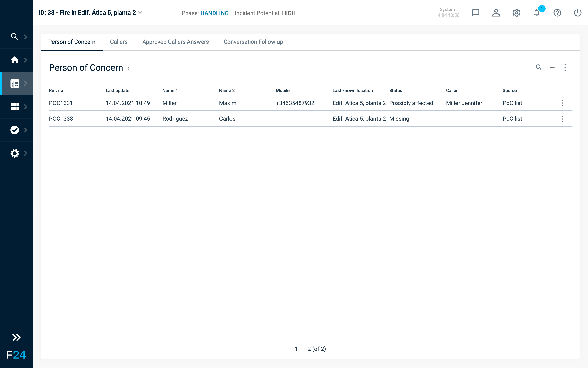Image resolution: width=588 pixels, height=368 pixels.
Task: Click timestamp 14.04.2021 10:49
Action: click(x=128, y=103)
